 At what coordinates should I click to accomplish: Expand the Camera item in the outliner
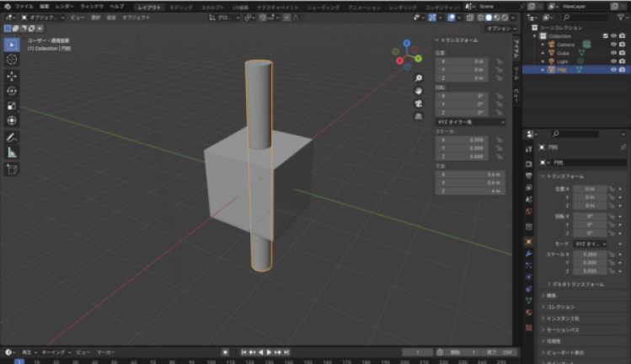point(544,44)
